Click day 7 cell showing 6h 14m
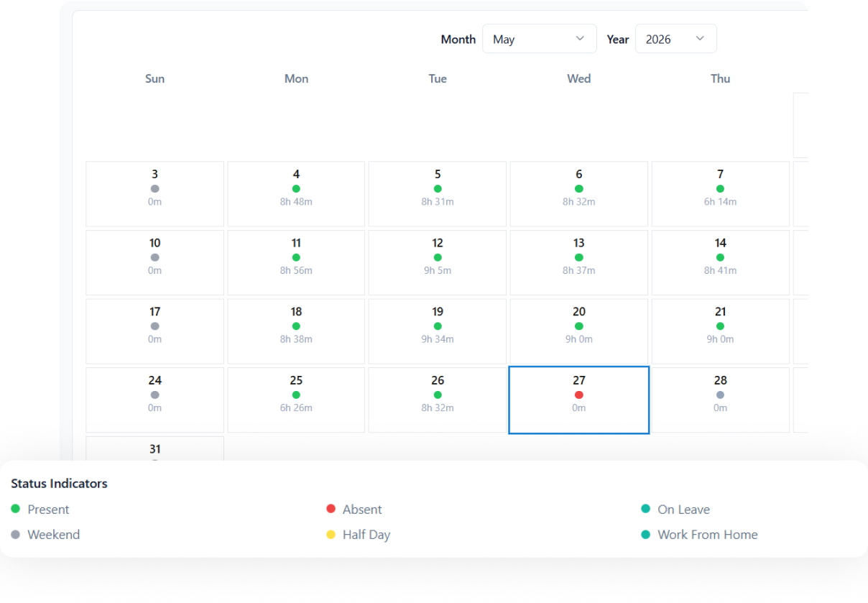Image resolution: width=868 pixels, height=603 pixels. 721,194
